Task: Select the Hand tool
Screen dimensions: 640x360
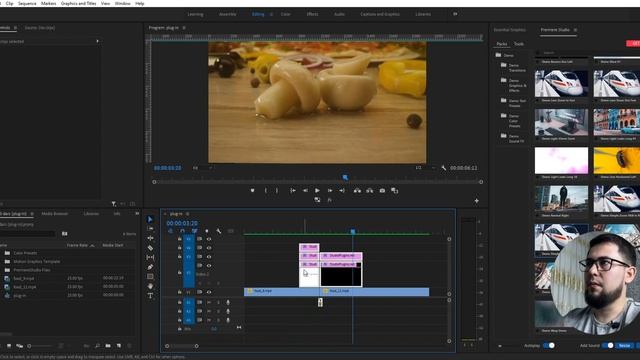Action: point(150,286)
